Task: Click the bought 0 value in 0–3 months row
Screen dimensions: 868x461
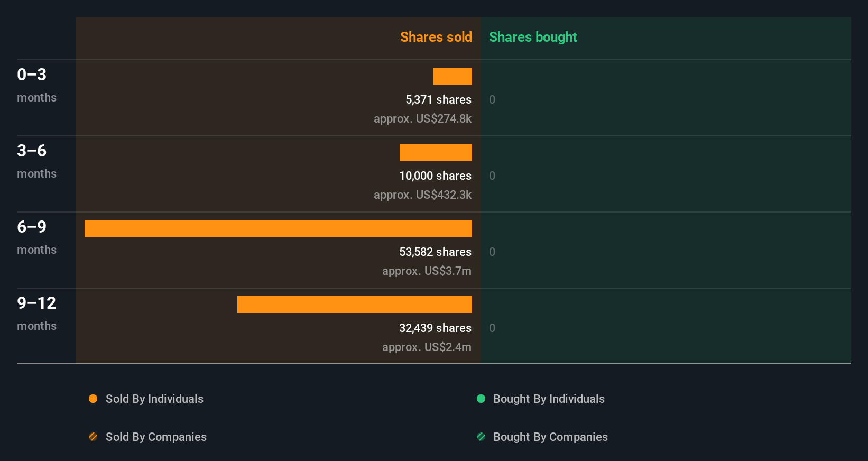Action: point(492,99)
